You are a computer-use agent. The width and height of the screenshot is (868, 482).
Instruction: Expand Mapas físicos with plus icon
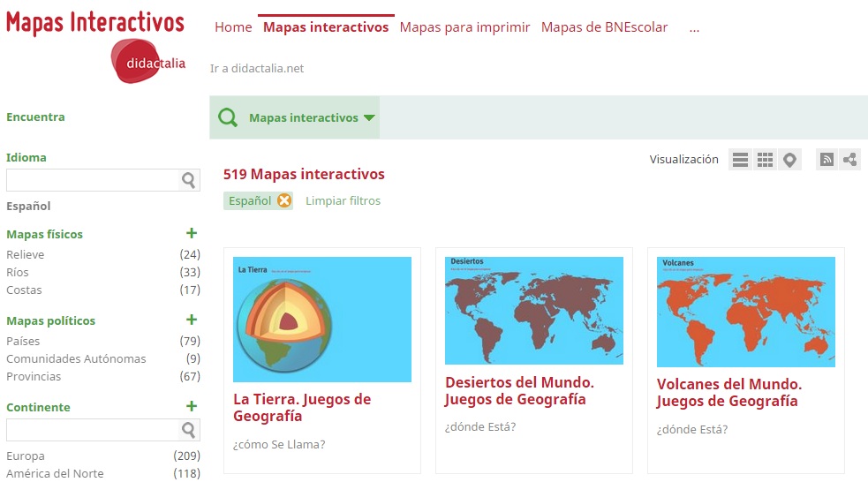point(192,233)
